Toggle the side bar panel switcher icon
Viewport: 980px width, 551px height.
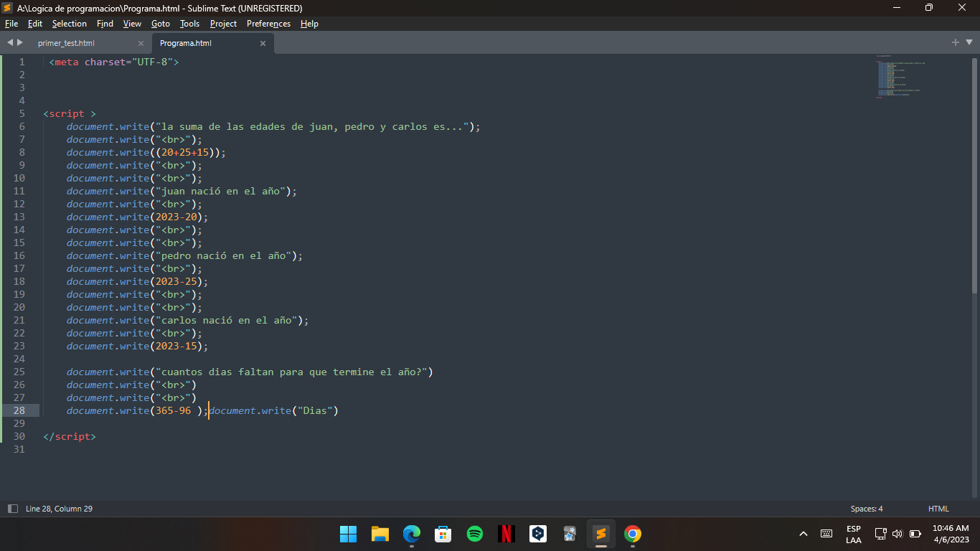coord(12,509)
